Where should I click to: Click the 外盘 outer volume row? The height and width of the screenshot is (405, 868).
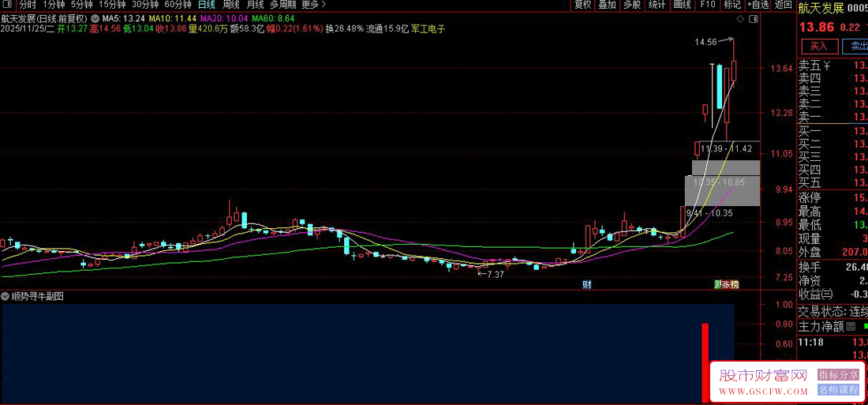(x=832, y=253)
